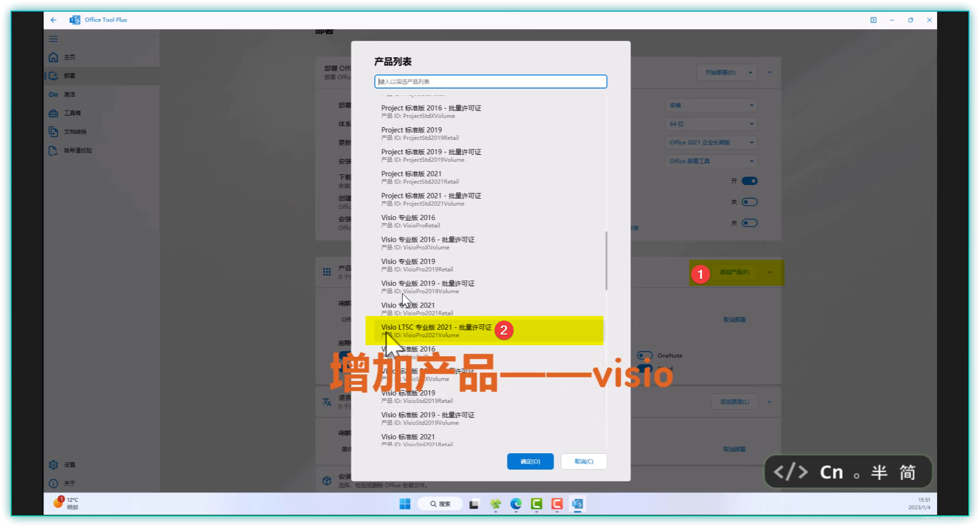Open the 设置 gear icon in sidebar
This screenshot has width=980, height=527.
[54, 465]
